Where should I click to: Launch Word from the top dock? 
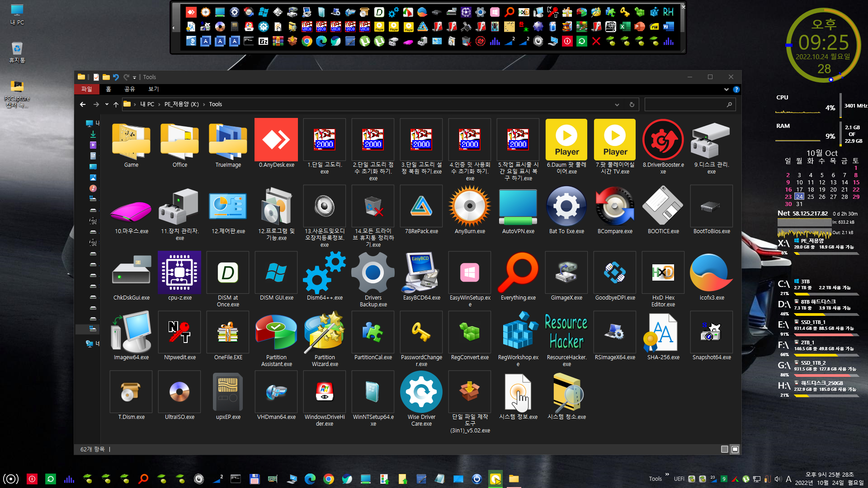tap(669, 27)
